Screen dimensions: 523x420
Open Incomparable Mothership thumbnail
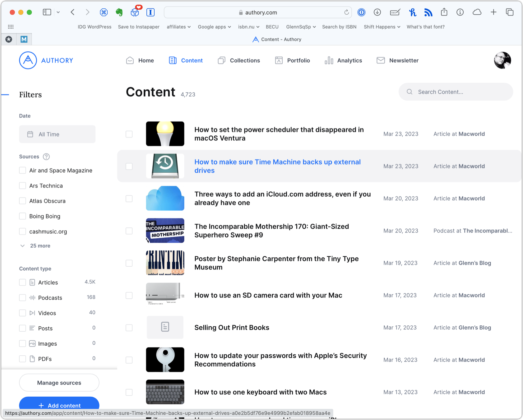pyautogui.click(x=165, y=231)
